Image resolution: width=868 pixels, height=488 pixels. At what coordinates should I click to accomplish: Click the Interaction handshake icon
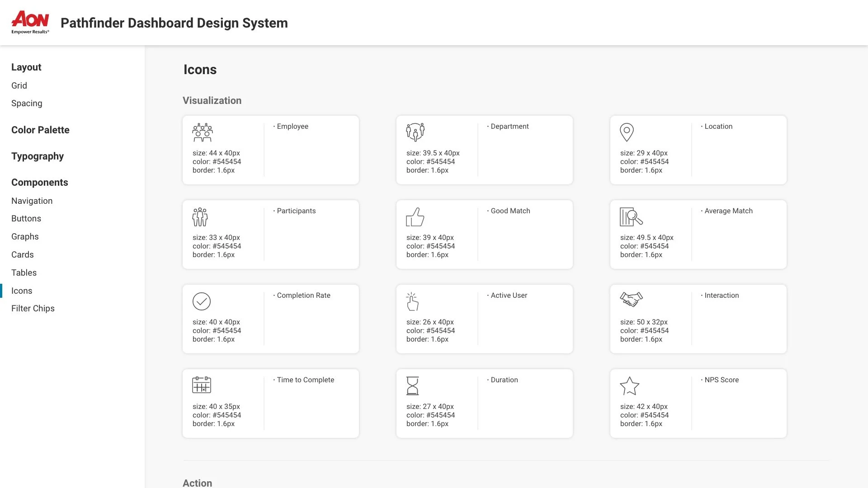631,299
